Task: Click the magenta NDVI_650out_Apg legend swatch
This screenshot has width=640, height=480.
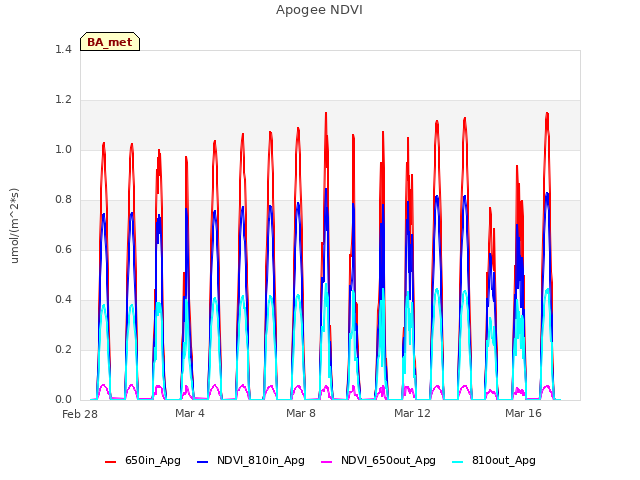Action: click(x=327, y=462)
